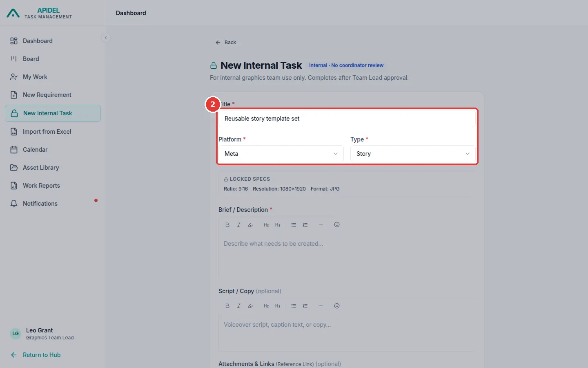Open Import from Excel
Screen dimensions: 588x368
click(x=53, y=132)
